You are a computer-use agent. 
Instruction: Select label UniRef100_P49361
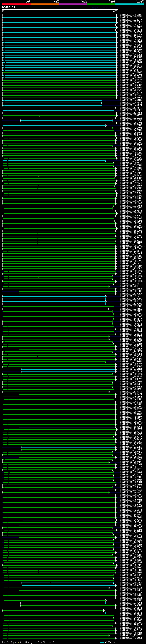coord(131,45)
